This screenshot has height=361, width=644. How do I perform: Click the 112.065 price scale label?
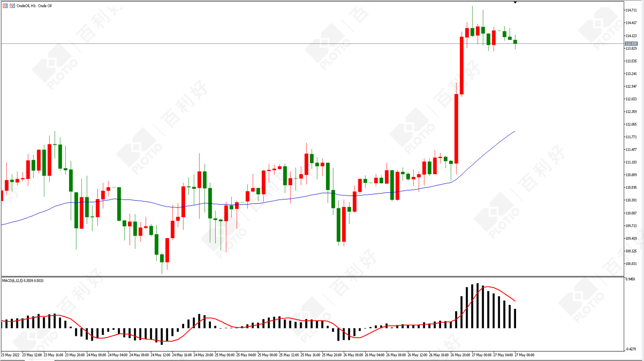point(631,124)
